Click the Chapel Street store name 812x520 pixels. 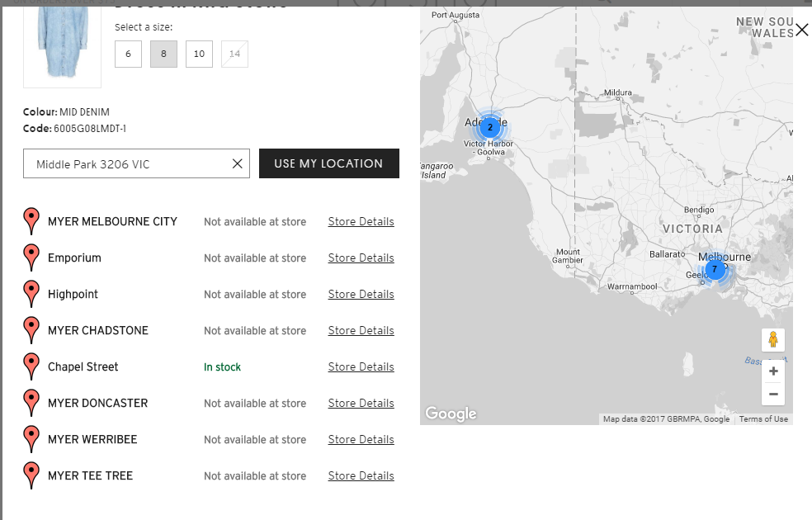click(x=83, y=366)
